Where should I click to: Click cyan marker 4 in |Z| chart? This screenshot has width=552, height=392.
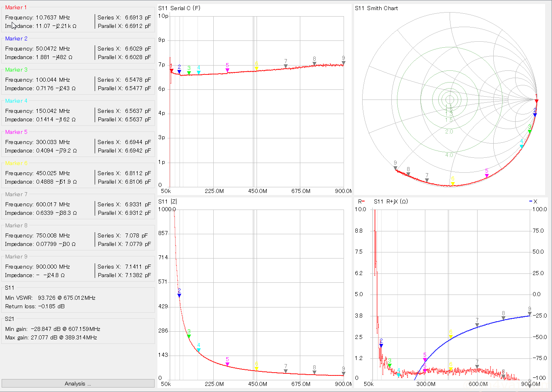(x=199, y=350)
